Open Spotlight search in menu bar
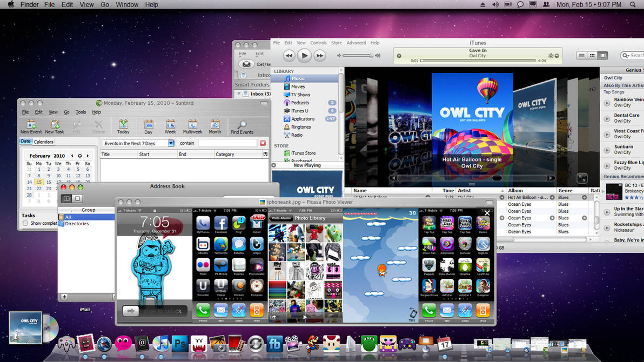This screenshot has width=644, height=362. tap(633, 4)
